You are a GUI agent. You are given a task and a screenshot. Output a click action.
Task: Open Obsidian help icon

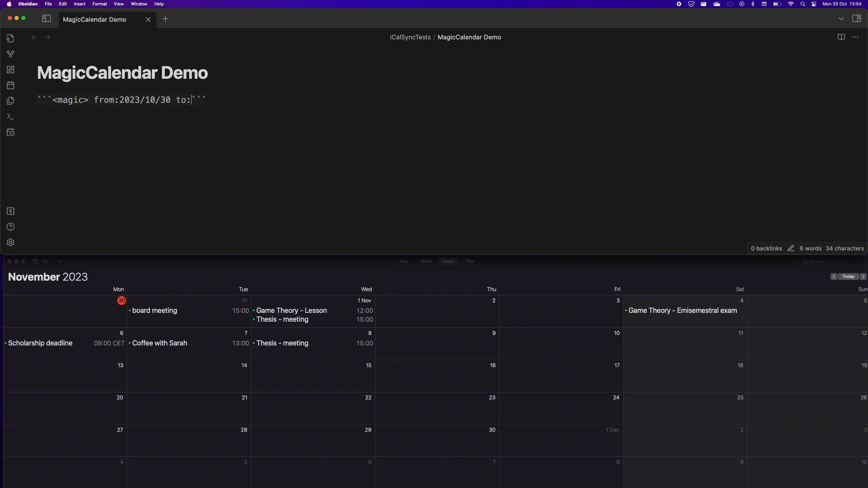click(x=11, y=227)
